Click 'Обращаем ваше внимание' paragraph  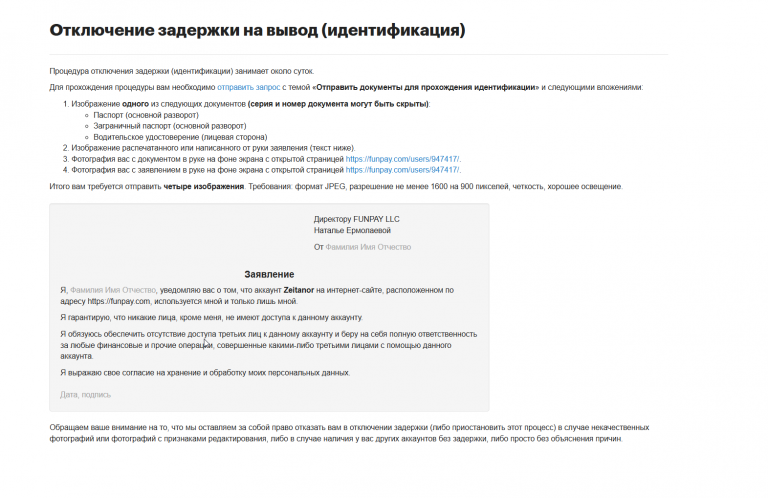349,433
